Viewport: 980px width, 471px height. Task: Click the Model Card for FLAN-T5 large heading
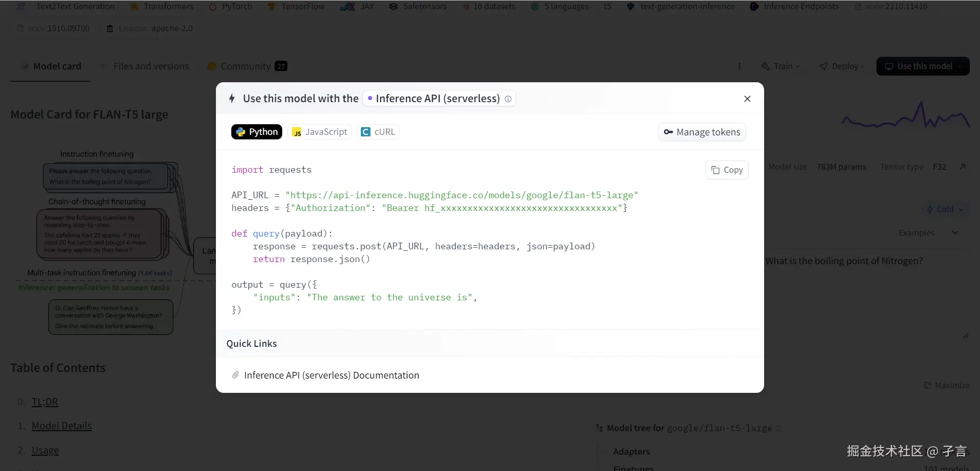coord(89,114)
